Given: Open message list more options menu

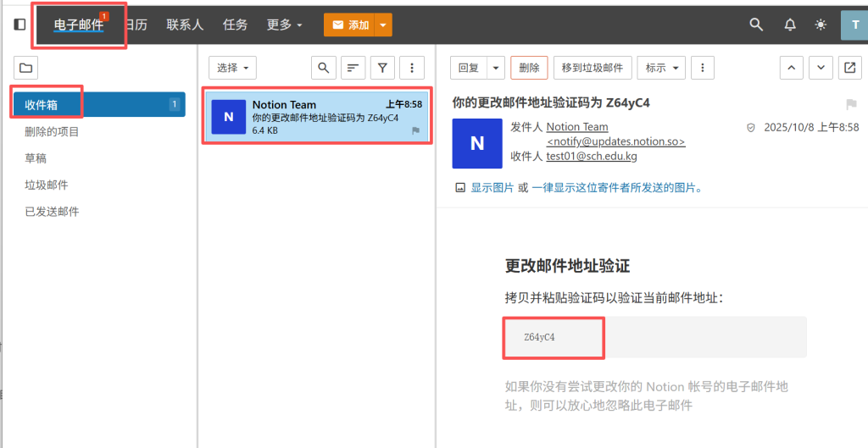Looking at the screenshot, I should 412,68.
